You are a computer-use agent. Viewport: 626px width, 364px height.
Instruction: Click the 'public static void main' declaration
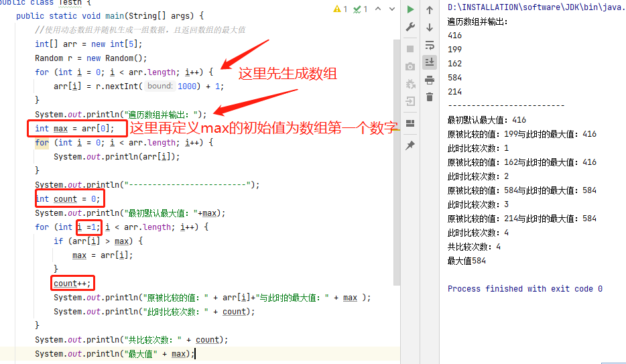(110, 16)
